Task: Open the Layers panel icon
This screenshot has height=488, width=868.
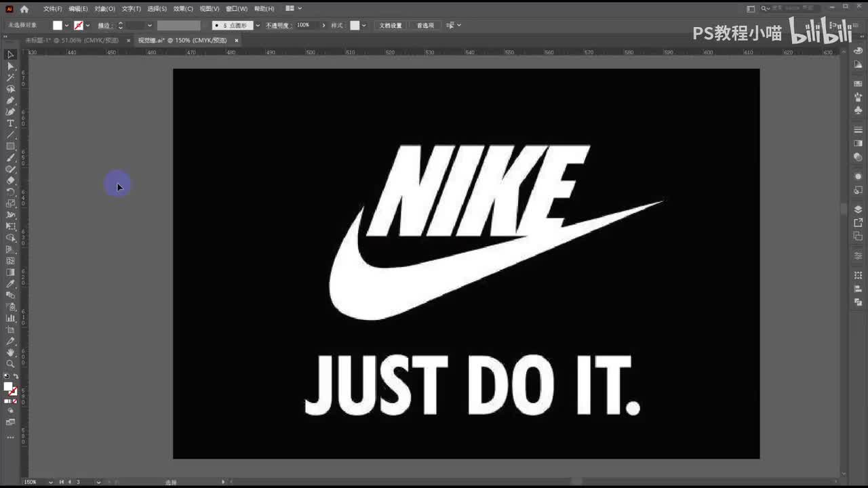Action: tap(858, 209)
